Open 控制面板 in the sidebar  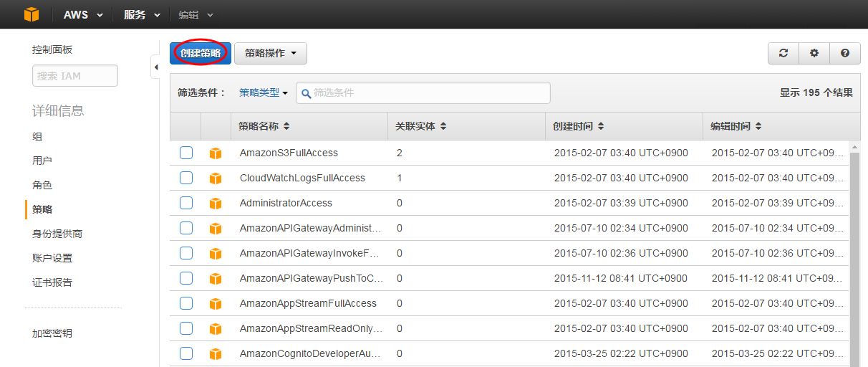tap(52, 49)
